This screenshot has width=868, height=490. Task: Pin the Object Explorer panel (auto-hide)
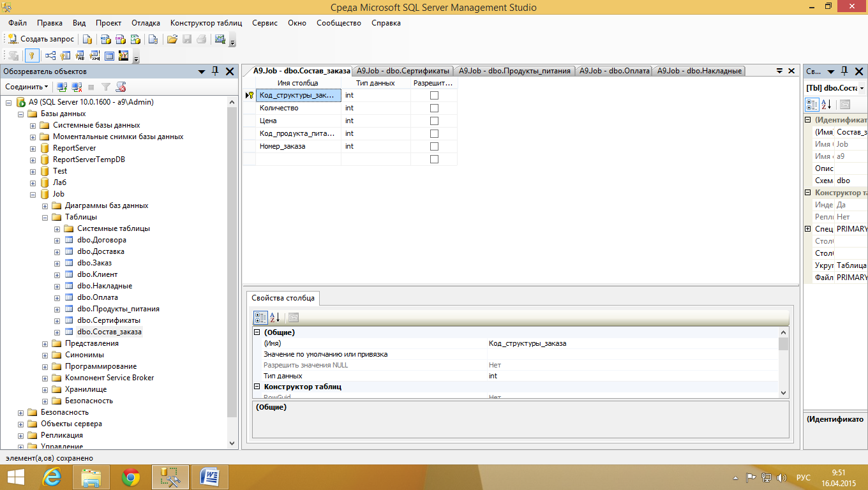click(x=215, y=71)
